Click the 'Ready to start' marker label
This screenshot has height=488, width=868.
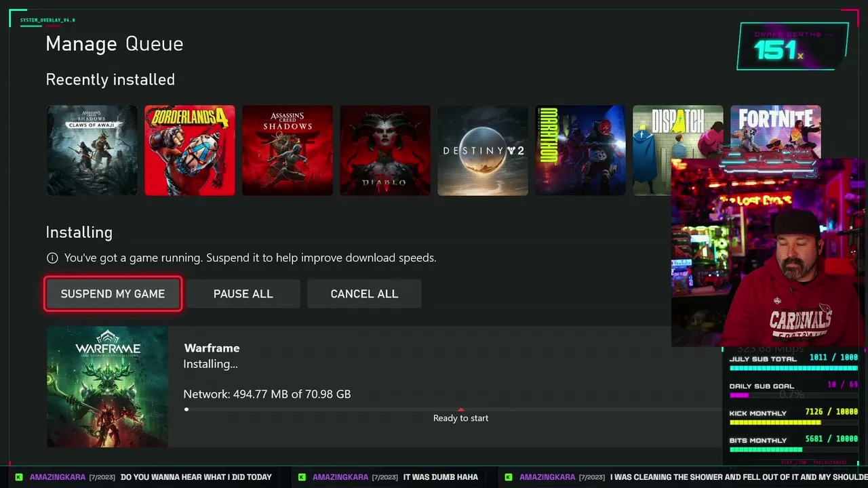[x=460, y=418]
